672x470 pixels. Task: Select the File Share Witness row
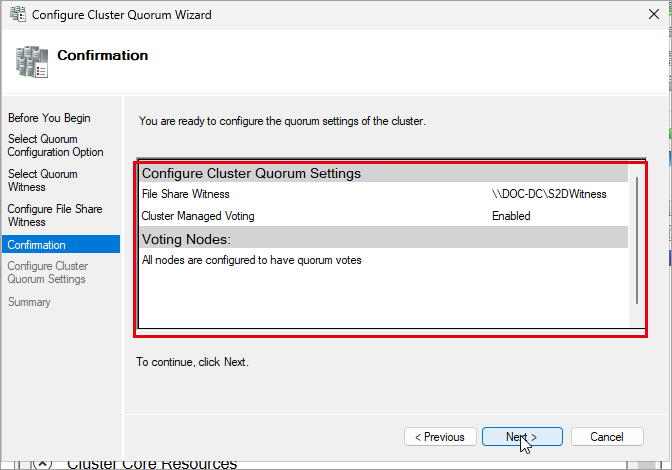coord(383,194)
